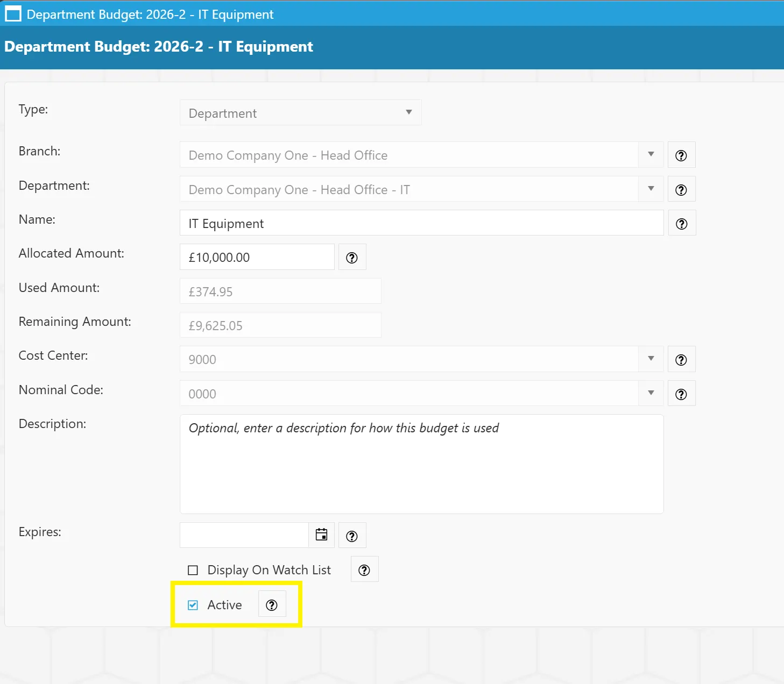Click the 'Branch:' label

click(x=40, y=151)
